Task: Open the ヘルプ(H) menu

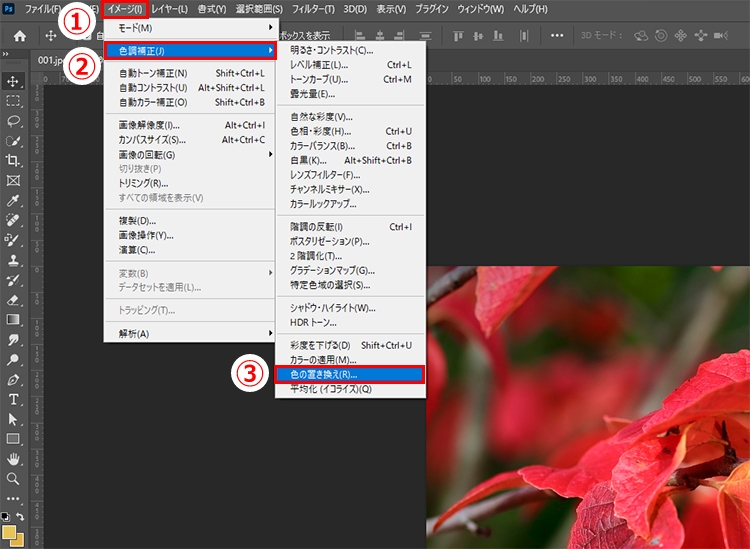Action: (530, 9)
